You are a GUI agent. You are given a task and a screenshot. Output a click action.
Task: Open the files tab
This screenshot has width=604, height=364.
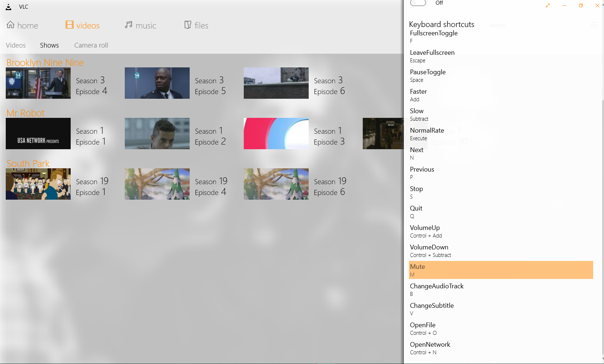tap(197, 25)
